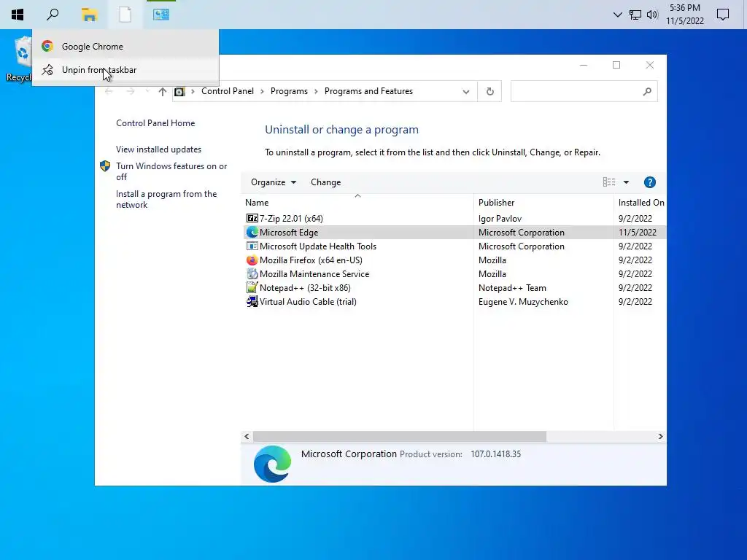Screen dimensions: 747x560
Task: Open the volume speaker tray icon
Action: pos(652,15)
